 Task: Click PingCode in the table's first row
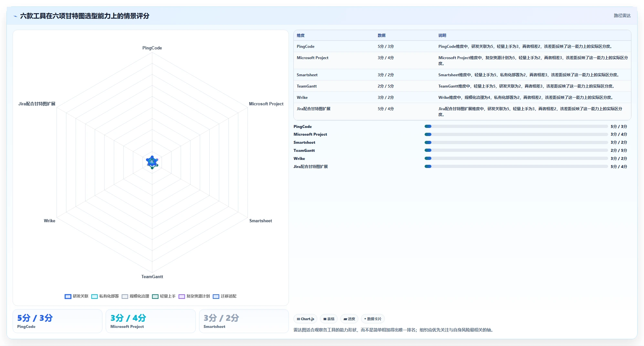[x=305, y=47]
